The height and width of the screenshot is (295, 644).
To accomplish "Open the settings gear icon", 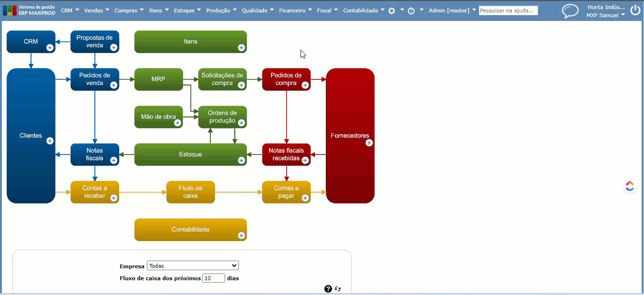I will tap(392, 11).
